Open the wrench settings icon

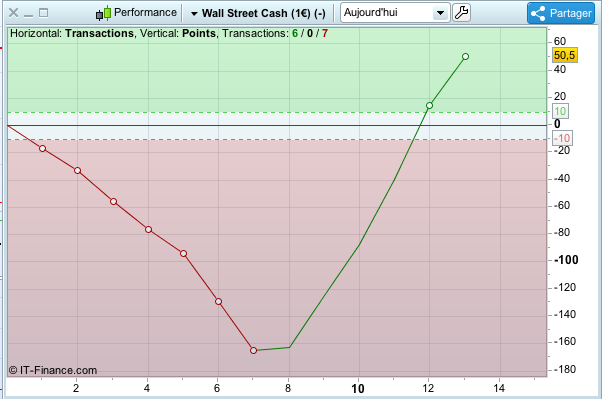[x=461, y=13]
